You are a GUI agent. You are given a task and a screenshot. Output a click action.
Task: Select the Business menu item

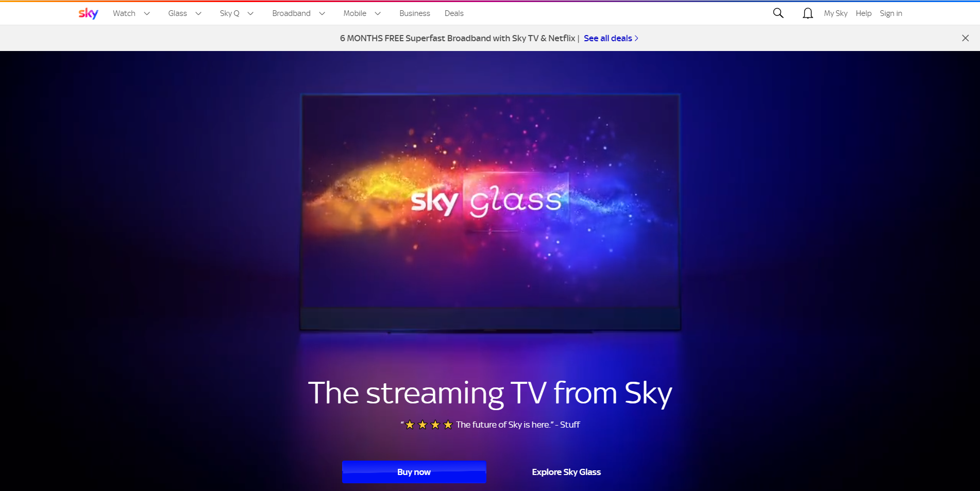[x=414, y=13]
